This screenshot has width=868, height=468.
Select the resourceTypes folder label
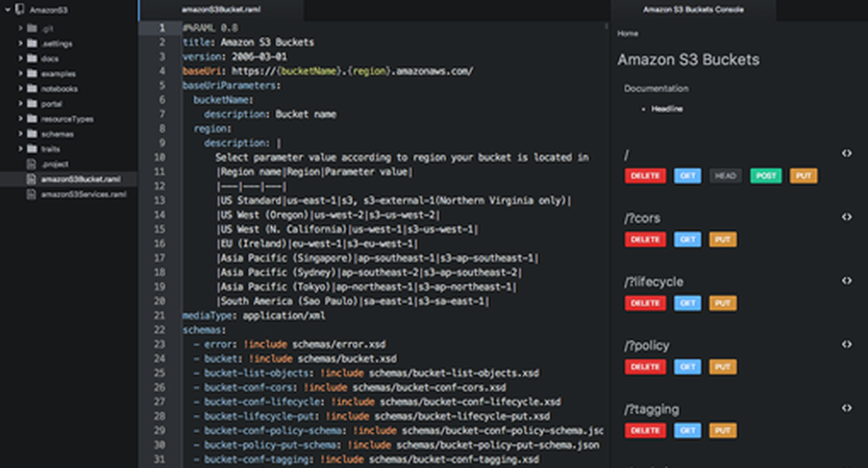[67, 119]
